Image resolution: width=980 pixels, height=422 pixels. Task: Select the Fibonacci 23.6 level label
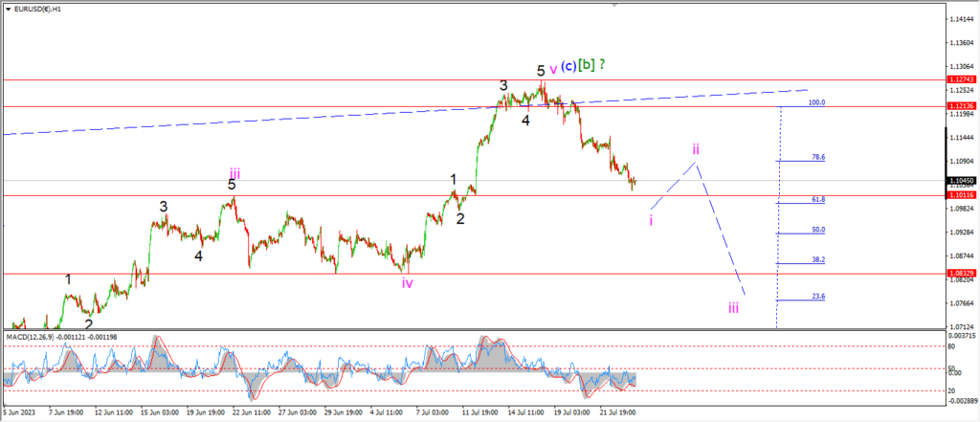(x=818, y=297)
